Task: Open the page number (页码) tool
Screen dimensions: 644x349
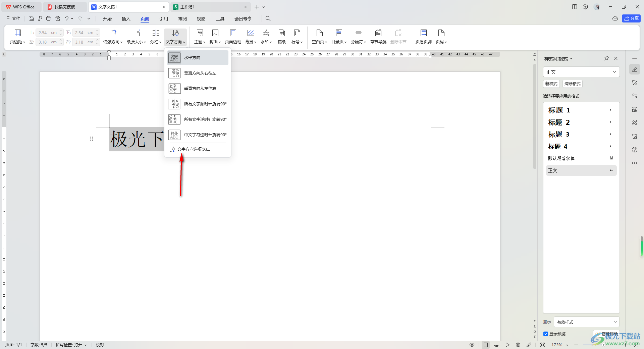Action: pyautogui.click(x=441, y=37)
